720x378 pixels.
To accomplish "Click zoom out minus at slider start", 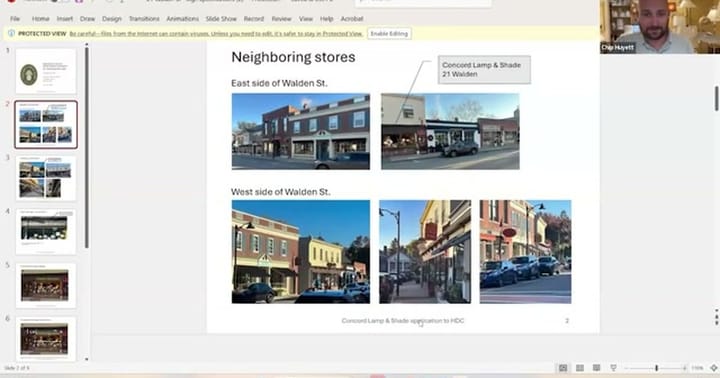I will point(627,368).
